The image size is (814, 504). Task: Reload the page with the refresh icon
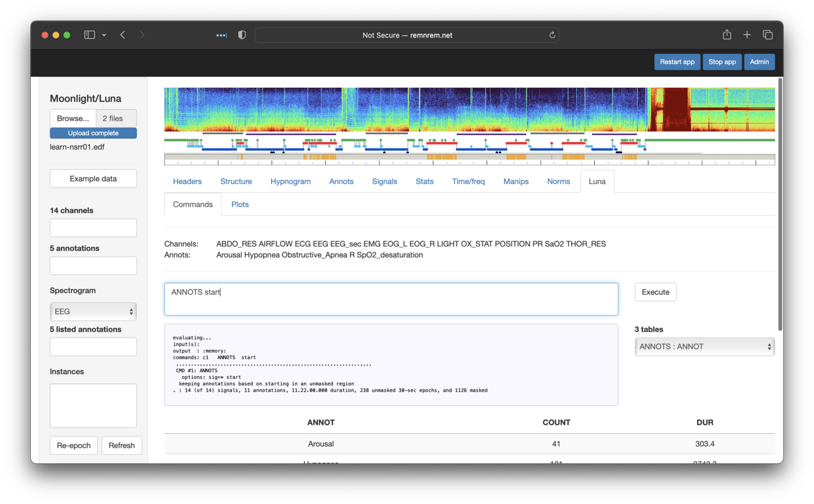(x=552, y=35)
